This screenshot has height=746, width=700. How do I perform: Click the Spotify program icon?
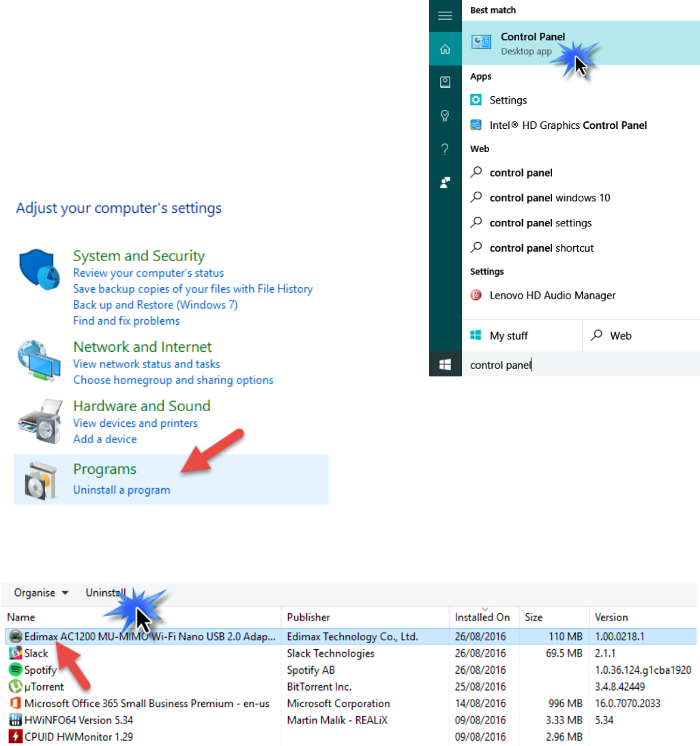point(16,670)
